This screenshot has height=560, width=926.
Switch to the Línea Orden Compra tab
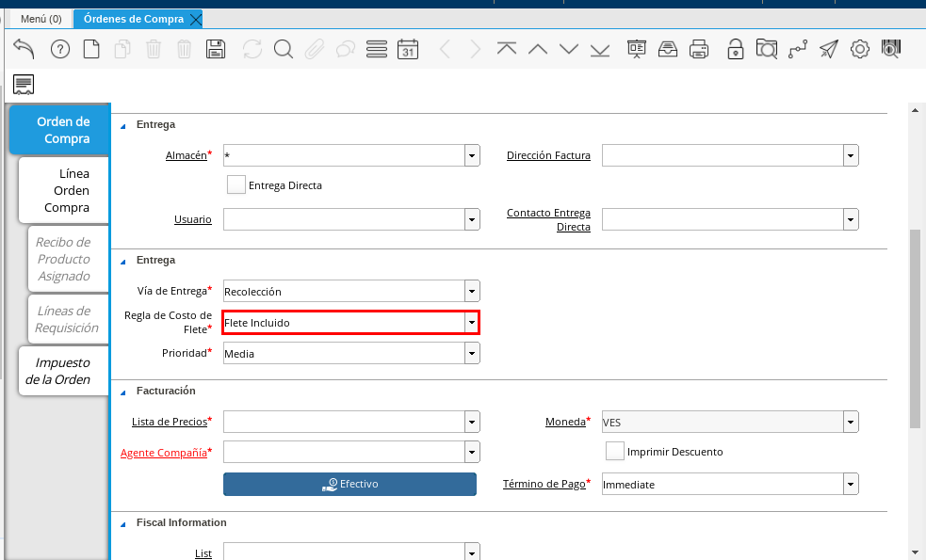[66, 190]
